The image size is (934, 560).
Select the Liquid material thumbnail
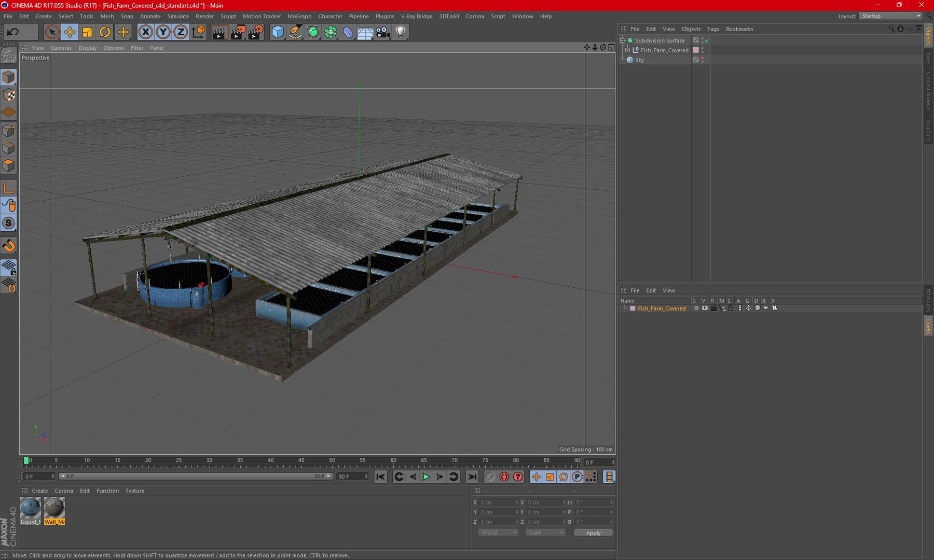pyautogui.click(x=31, y=511)
